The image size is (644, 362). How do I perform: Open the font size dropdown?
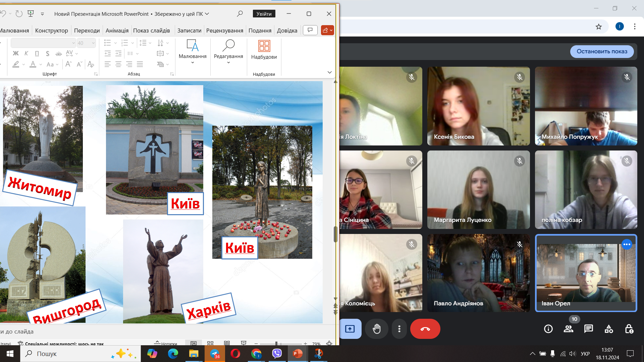point(93,43)
